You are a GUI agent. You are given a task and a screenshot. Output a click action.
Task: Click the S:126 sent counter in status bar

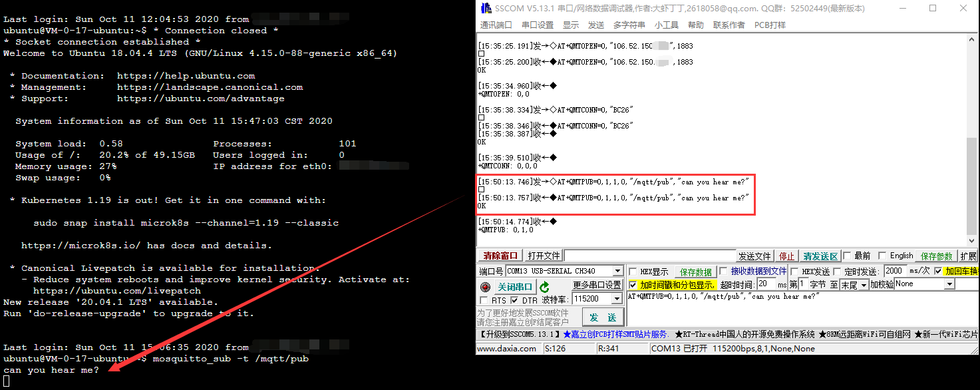coord(556,349)
